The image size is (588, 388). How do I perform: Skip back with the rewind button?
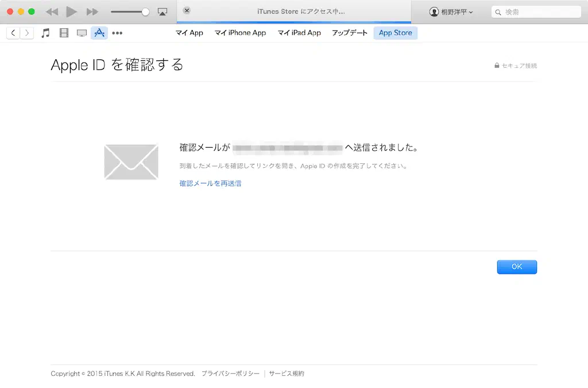click(52, 11)
